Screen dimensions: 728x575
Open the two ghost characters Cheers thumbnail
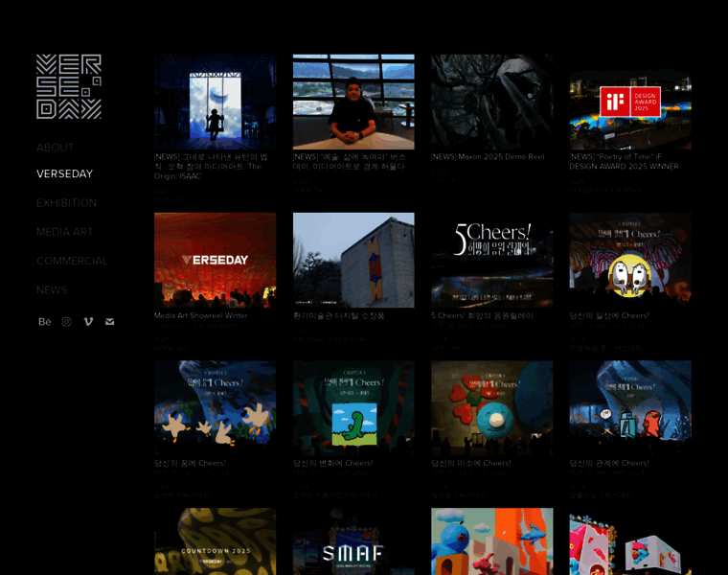pyautogui.click(x=630, y=260)
